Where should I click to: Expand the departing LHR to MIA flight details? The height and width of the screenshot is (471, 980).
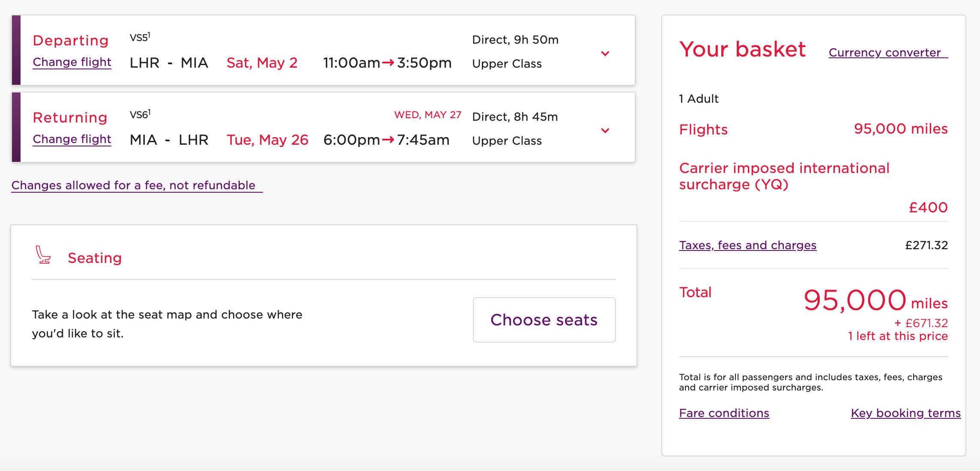[605, 54]
